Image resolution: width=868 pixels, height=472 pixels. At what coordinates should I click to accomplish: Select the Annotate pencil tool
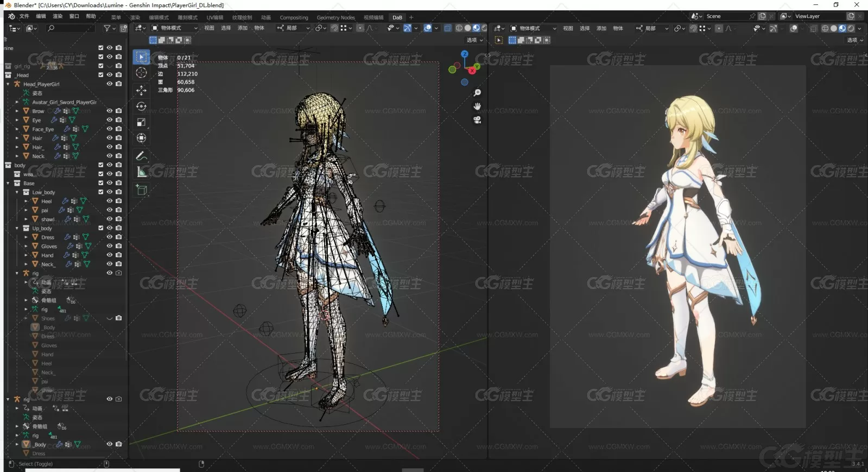click(141, 156)
